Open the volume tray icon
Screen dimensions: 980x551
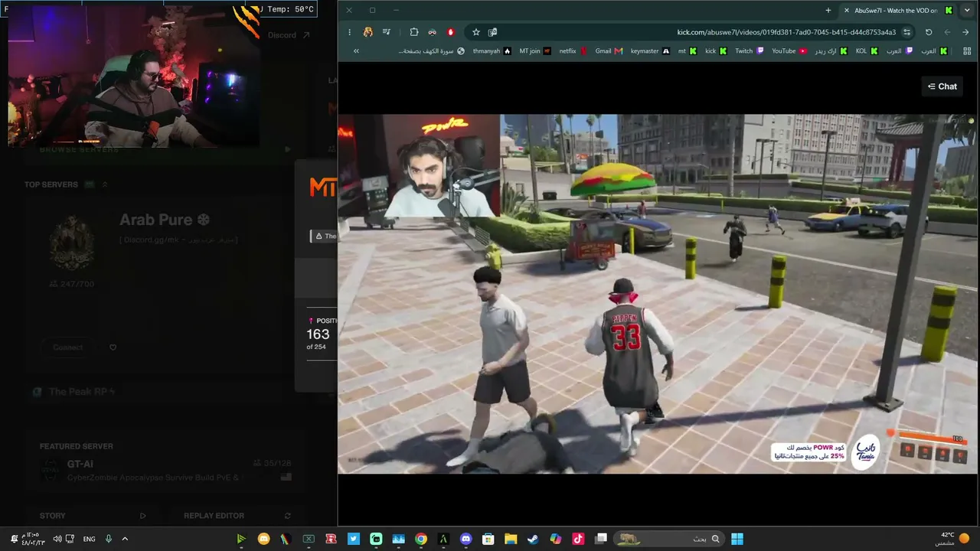[x=57, y=539]
